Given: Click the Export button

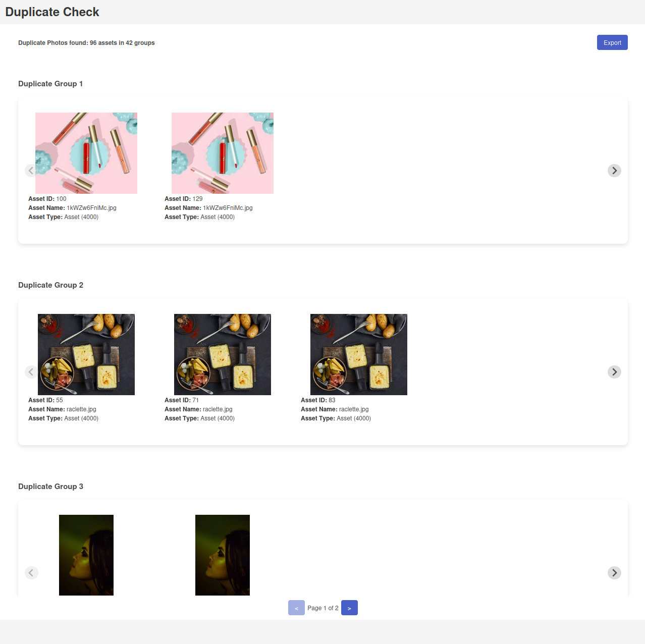Looking at the screenshot, I should 612,43.
